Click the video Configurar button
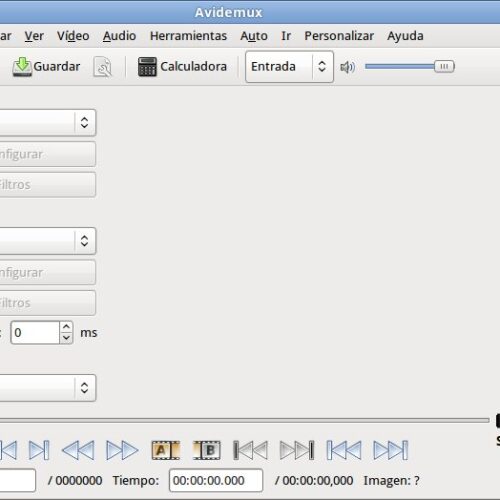 point(48,154)
